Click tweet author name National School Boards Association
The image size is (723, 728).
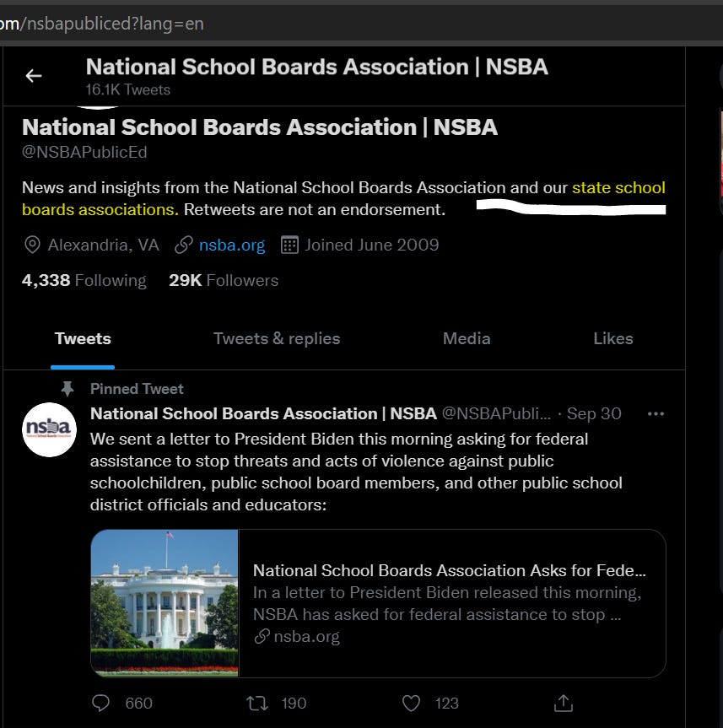pos(263,413)
